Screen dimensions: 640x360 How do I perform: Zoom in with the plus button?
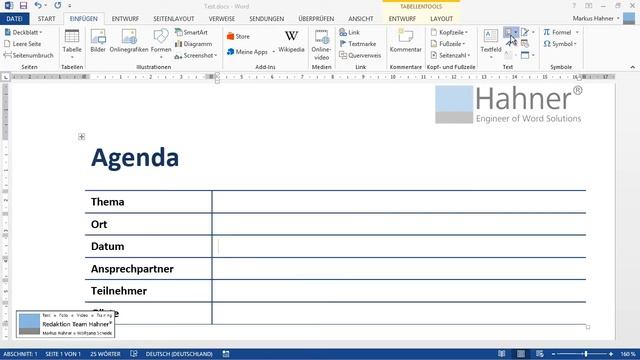pyautogui.click(x=611, y=354)
